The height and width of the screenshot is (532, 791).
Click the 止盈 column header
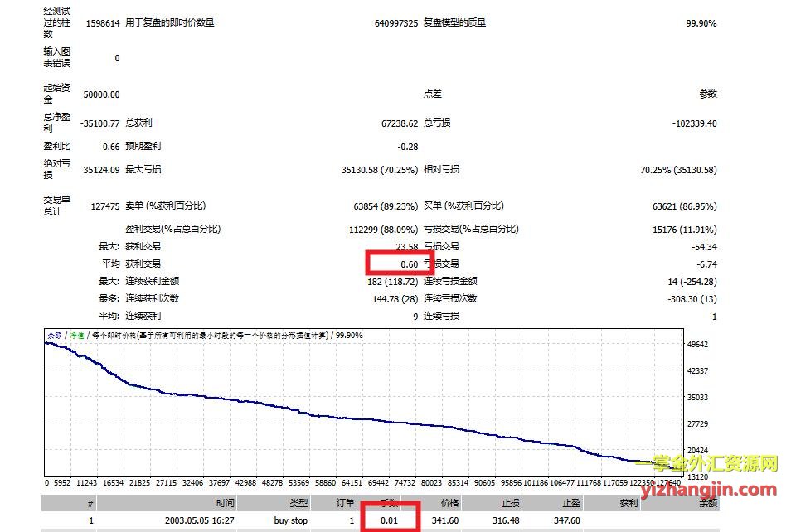pos(569,503)
